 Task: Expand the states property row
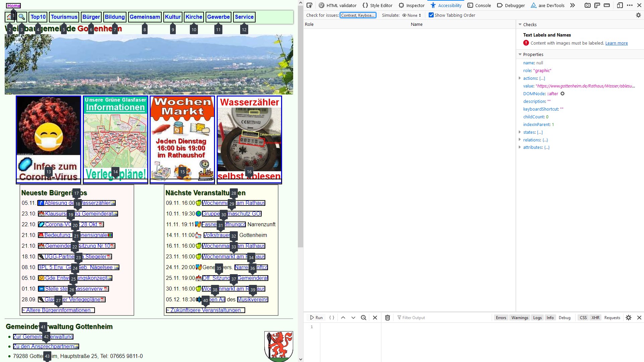[520, 132]
